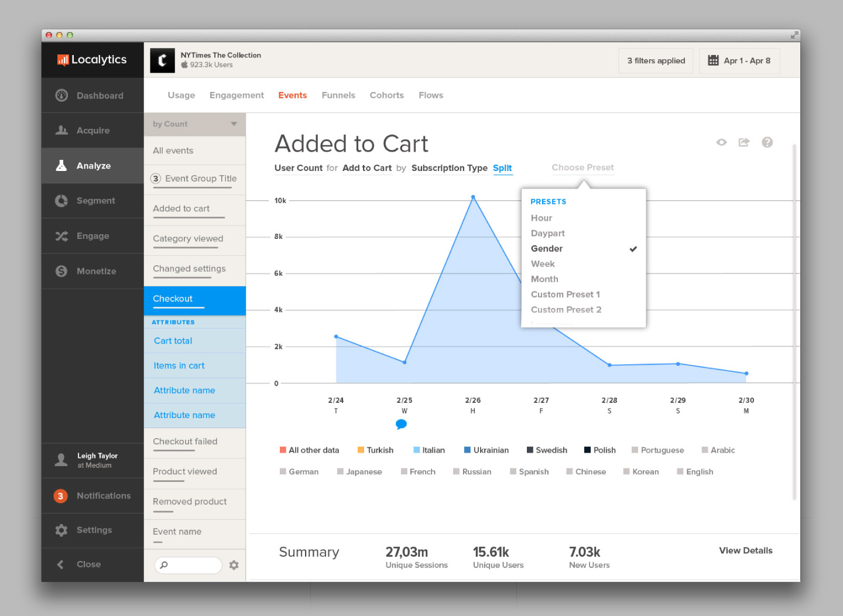Click the Close back arrow icon
This screenshot has width=843, height=616.
point(60,564)
